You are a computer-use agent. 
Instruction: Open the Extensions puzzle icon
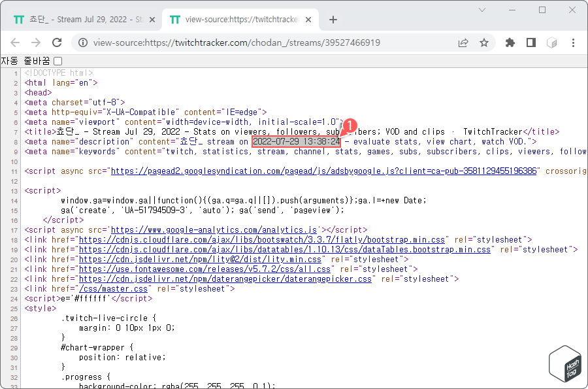tap(510, 42)
